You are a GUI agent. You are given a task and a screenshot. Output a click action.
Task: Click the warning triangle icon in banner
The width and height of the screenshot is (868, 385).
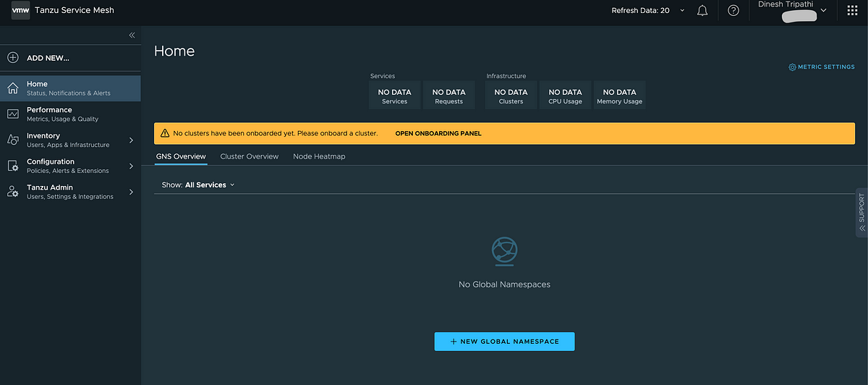(165, 134)
